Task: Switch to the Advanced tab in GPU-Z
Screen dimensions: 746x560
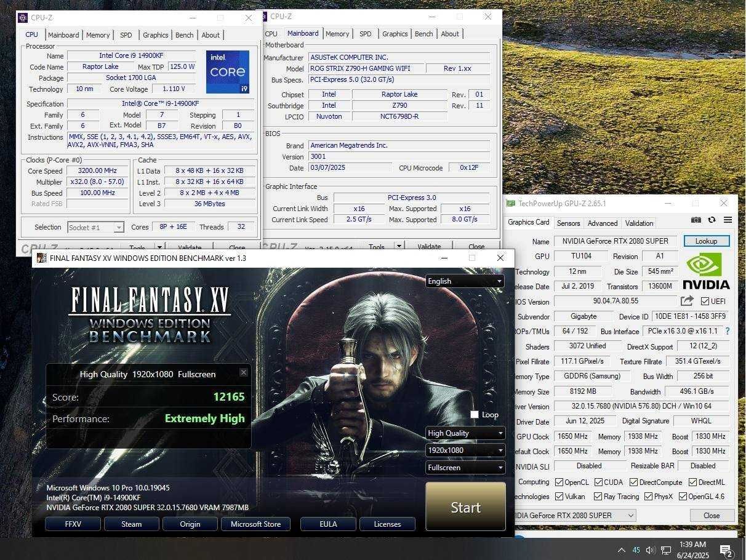Action: (x=602, y=223)
